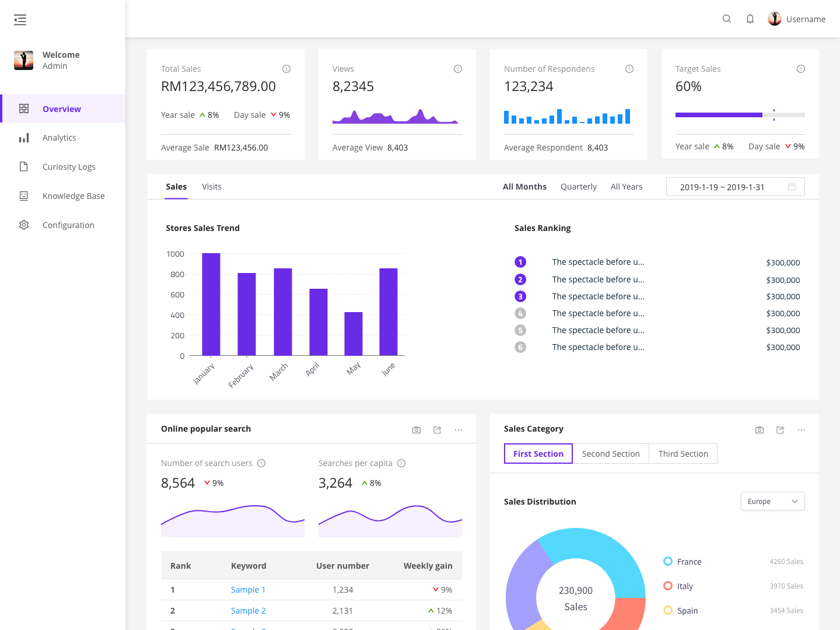Viewport: 840px width, 630px height.
Task: Open the search magnifier in the header
Action: click(726, 19)
